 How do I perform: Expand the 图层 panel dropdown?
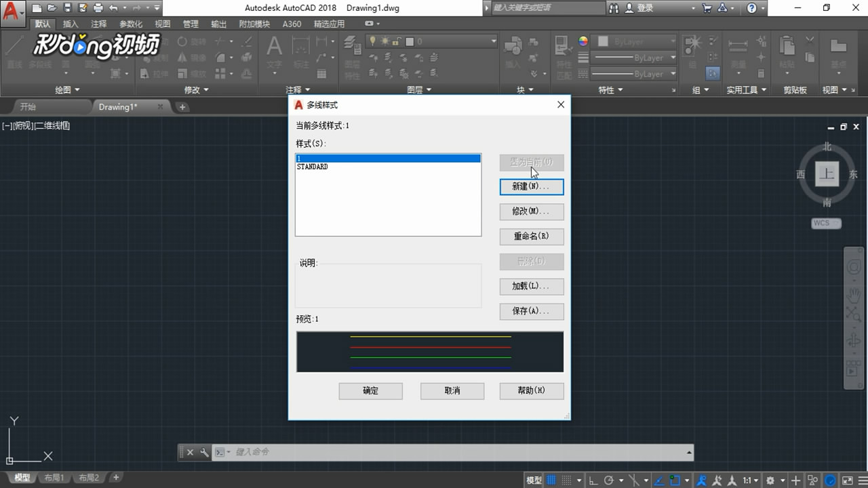[419, 89]
